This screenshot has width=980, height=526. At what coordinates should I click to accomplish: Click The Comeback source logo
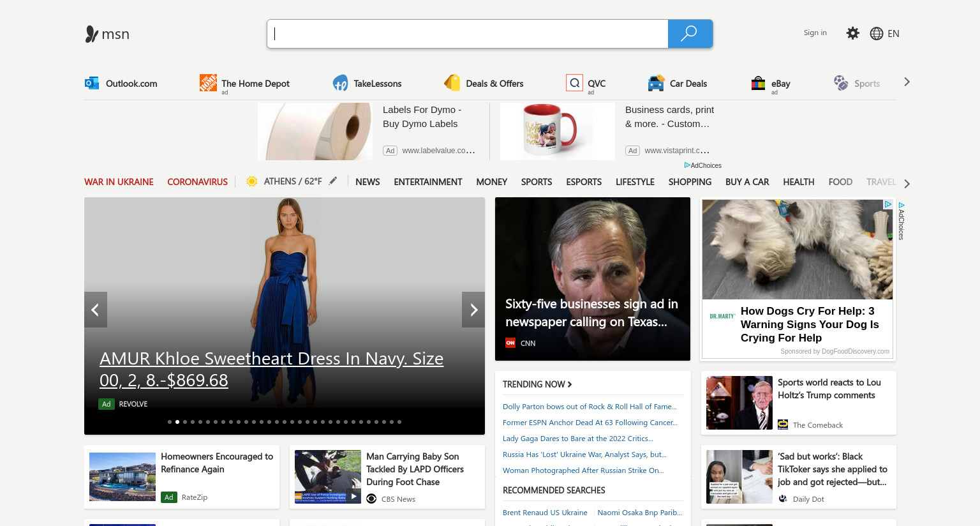[x=783, y=425]
